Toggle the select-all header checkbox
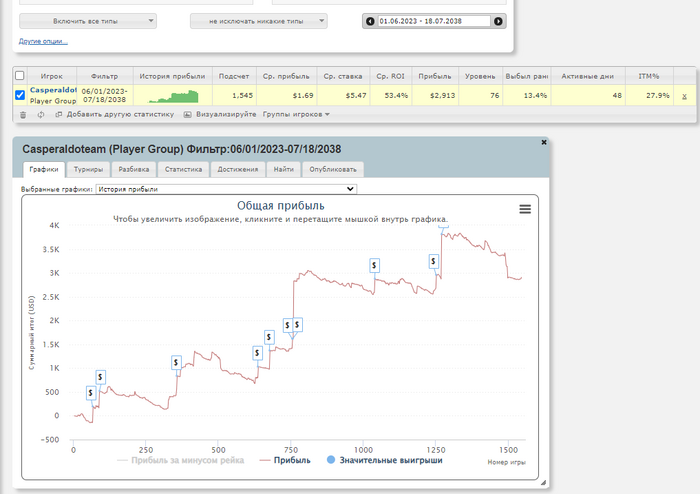The width and height of the screenshot is (700, 494). point(20,75)
